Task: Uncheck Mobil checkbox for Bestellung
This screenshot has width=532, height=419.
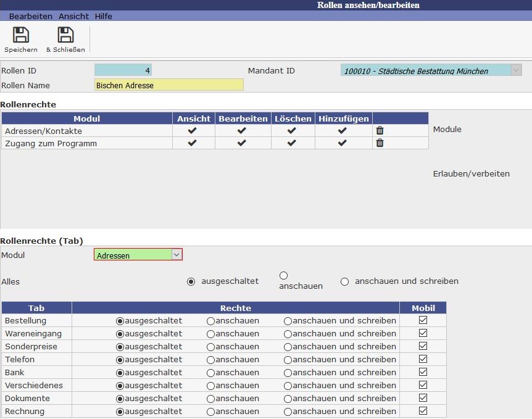Action: tap(423, 321)
